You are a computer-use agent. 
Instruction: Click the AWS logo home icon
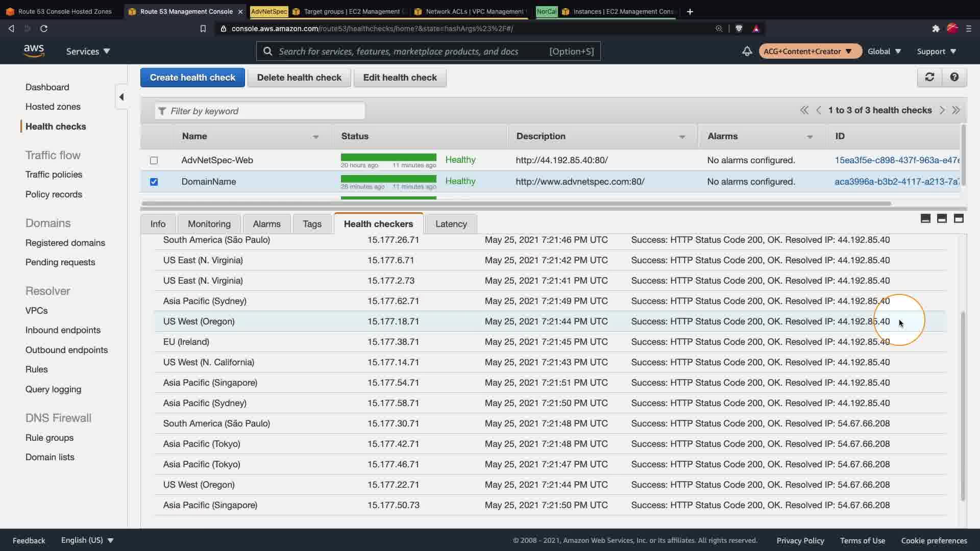[x=34, y=51]
